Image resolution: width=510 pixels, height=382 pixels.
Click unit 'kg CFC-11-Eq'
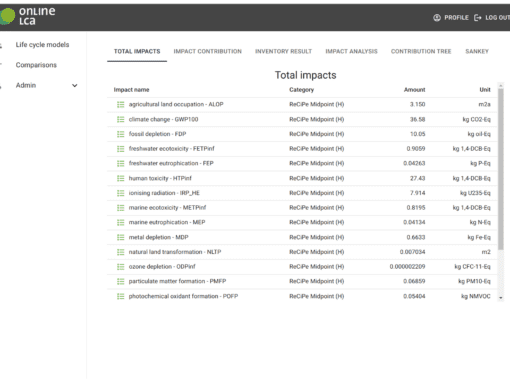[x=472, y=267]
